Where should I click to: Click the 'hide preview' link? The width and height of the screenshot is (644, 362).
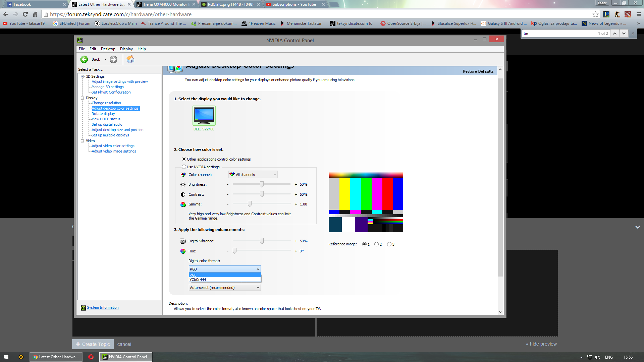coord(541,344)
